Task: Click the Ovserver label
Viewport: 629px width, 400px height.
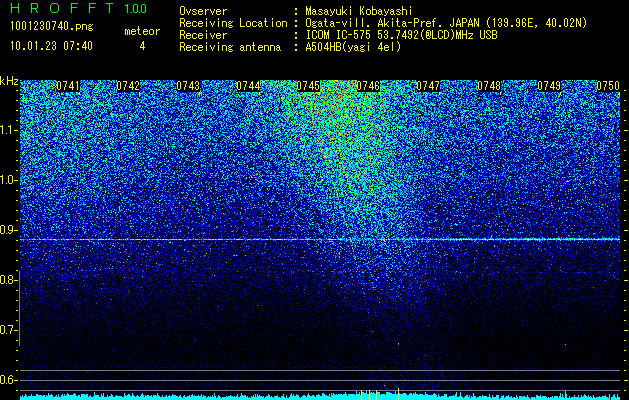Action: pyautogui.click(x=203, y=11)
